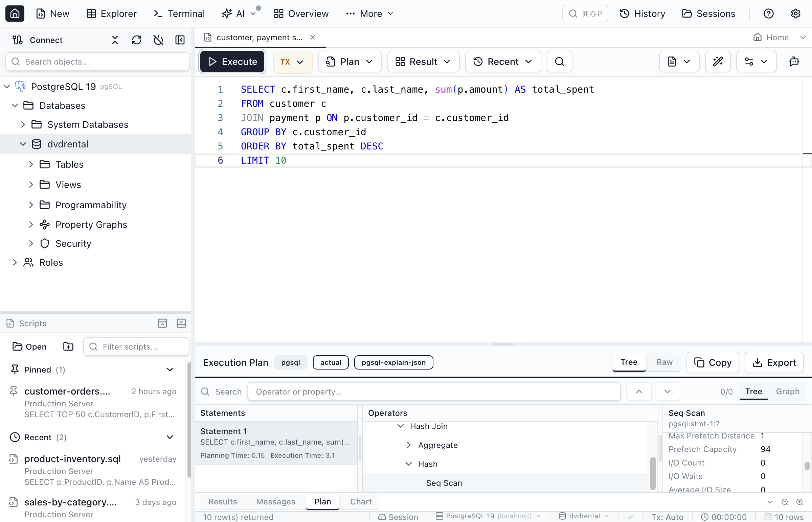Open the document options dropdown icon
812x522 pixels.
pyautogui.click(x=679, y=62)
